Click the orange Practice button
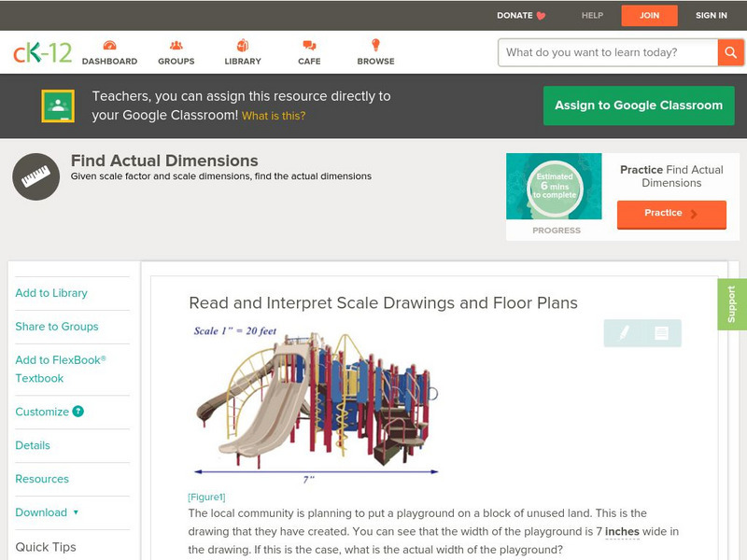 coord(671,214)
